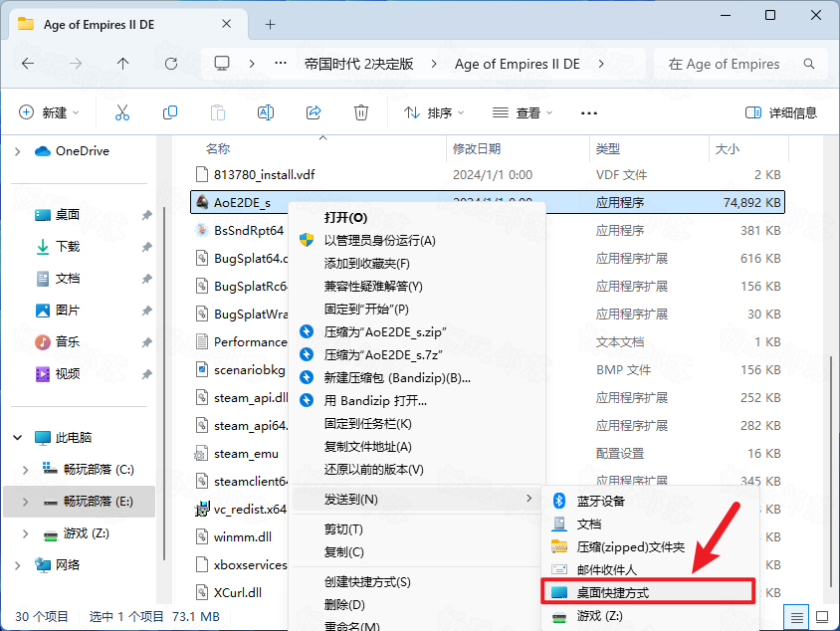This screenshot has width=840, height=631.
Task: Click the scenariobkg image file icon
Action: [202, 369]
